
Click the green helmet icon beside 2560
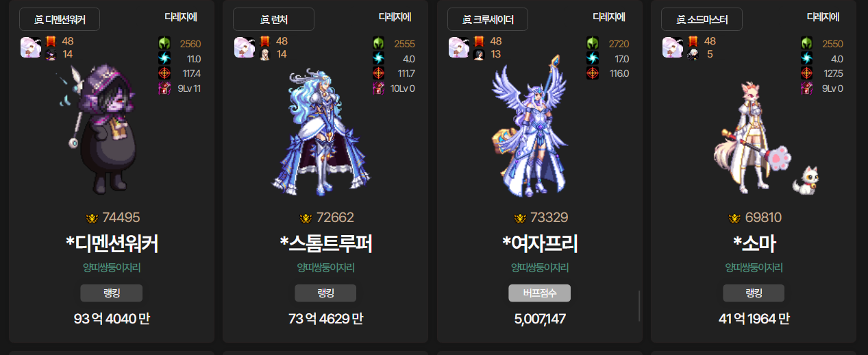[164, 44]
